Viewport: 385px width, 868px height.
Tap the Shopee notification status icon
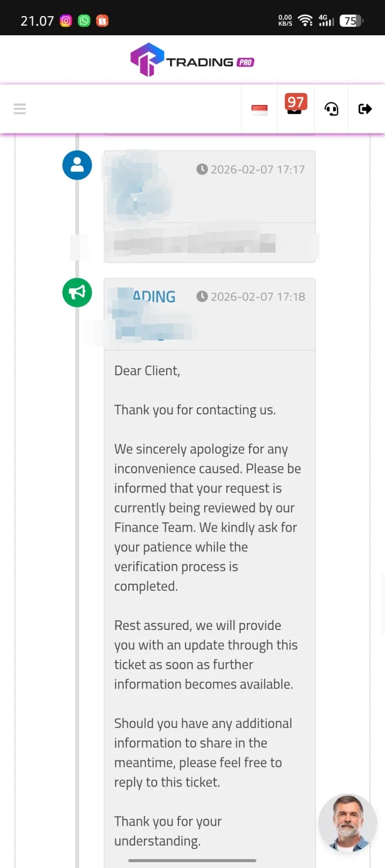click(x=103, y=21)
